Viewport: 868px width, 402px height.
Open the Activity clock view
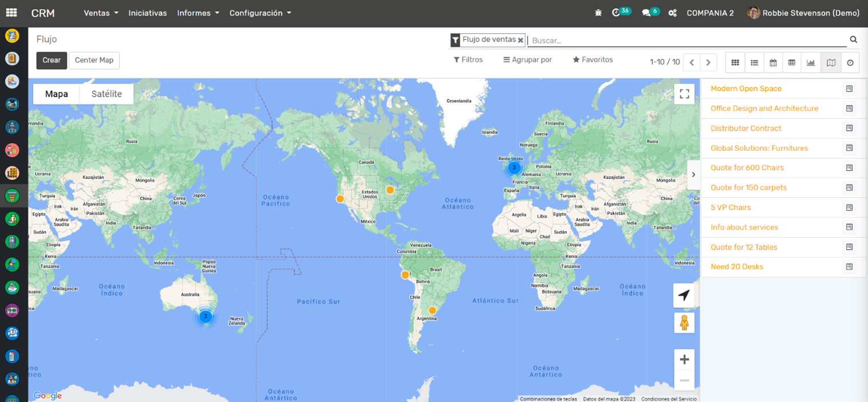850,63
